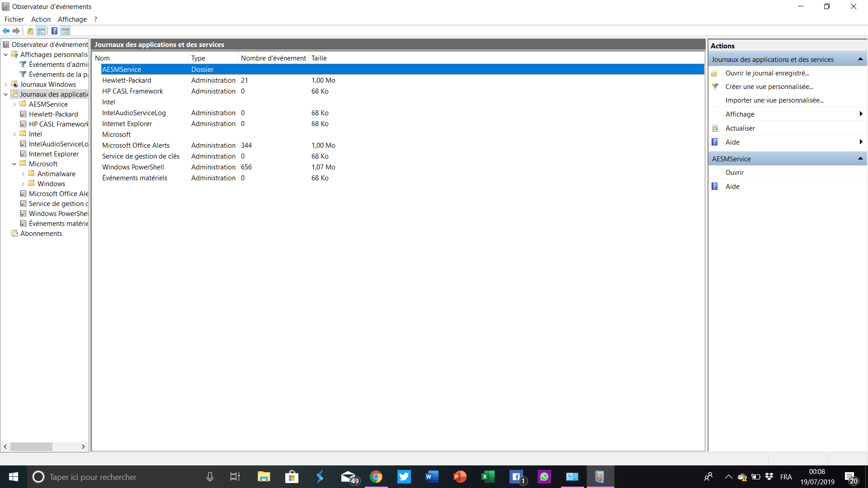Viewport: 868px width, 488px height.
Task: Click Ouvrir under AESMService actions
Action: pos(734,173)
